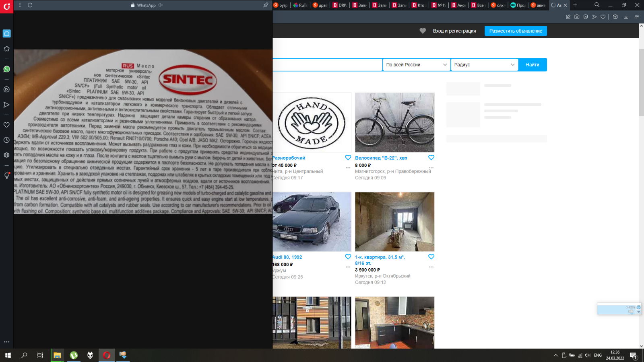Open more options dots on Разнорабочий listing

pyautogui.click(x=348, y=167)
